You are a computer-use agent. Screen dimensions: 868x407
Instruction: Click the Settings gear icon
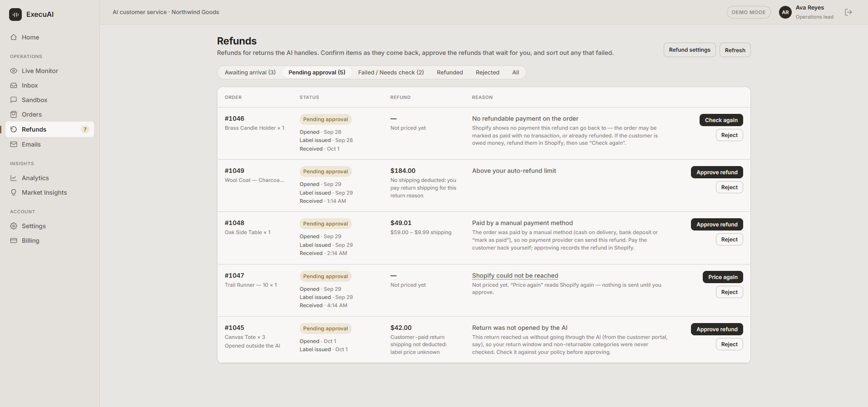coord(14,226)
